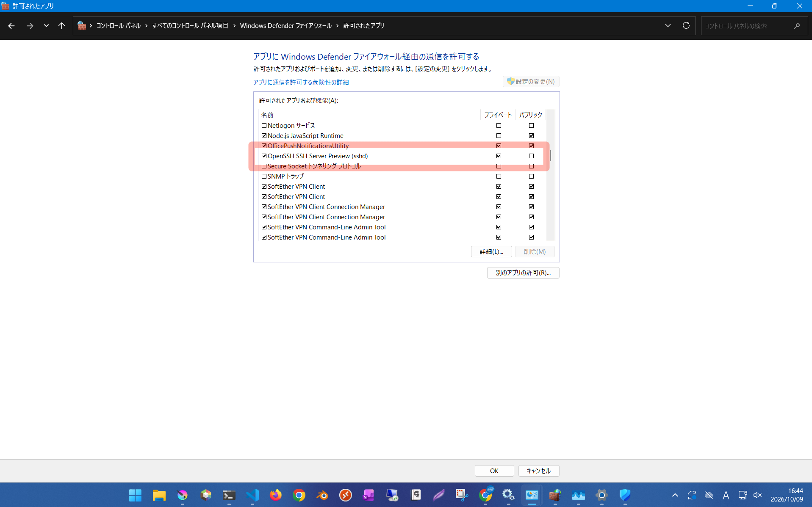Toggle OpenSSH SSH Server public checkbox

coord(531,156)
